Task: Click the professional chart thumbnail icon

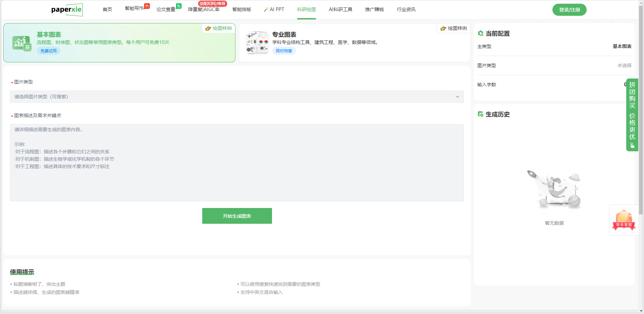Action: tap(257, 43)
